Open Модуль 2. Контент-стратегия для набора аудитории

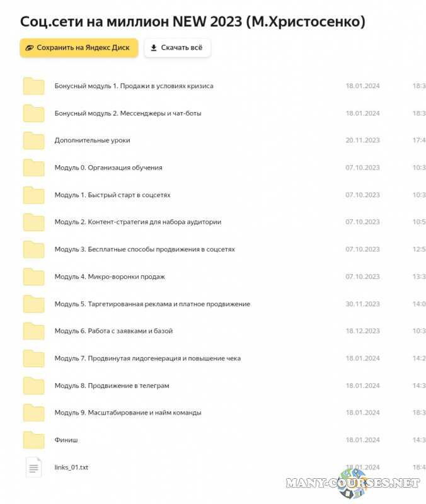(x=137, y=222)
